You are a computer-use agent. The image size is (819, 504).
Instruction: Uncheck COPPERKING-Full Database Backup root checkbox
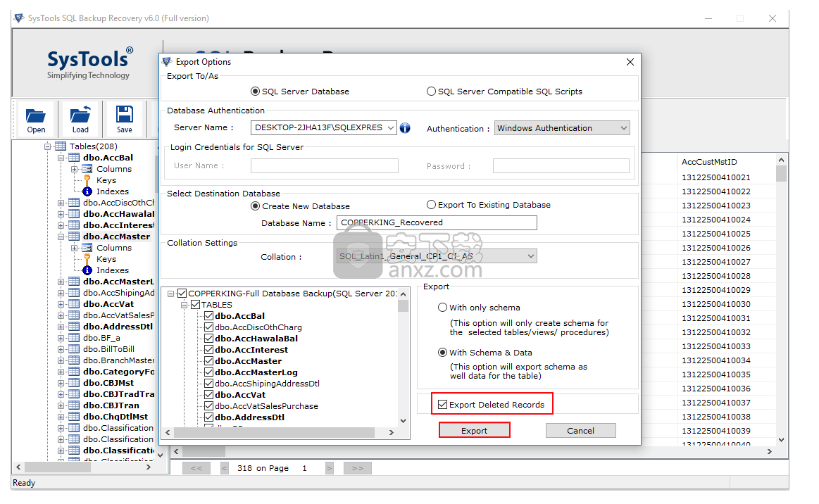point(182,294)
